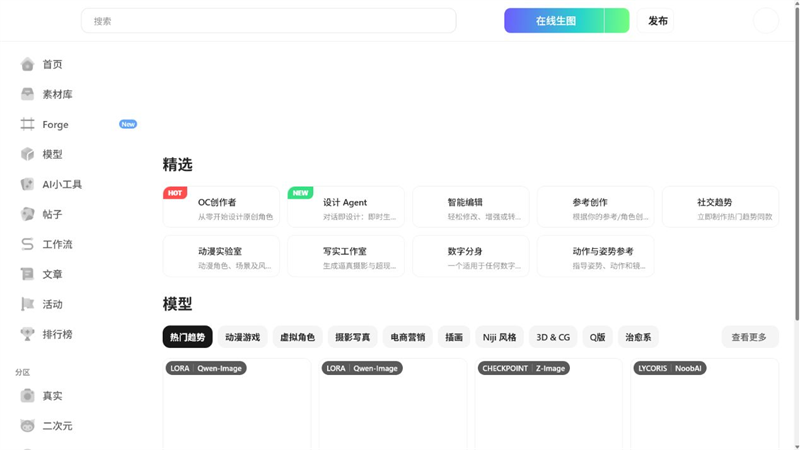Image resolution: width=800 pixels, height=450 pixels.
Task: Click the 发布 publish button
Action: pyautogui.click(x=656, y=21)
